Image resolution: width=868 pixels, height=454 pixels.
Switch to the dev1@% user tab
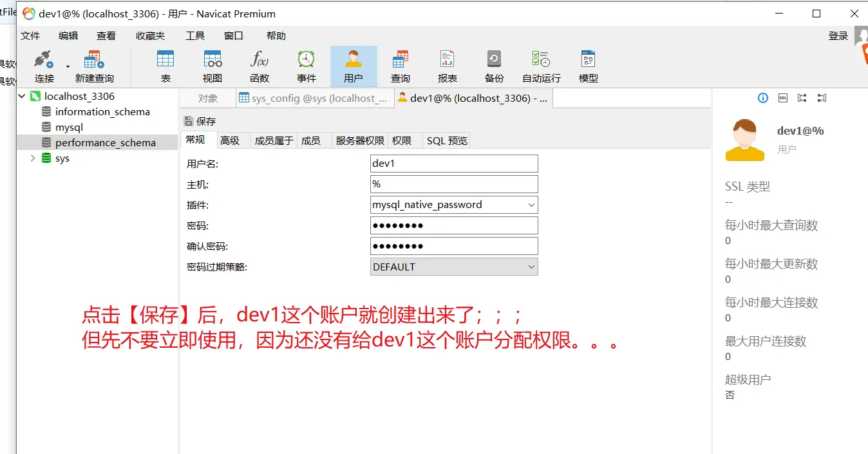pyautogui.click(x=473, y=99)
